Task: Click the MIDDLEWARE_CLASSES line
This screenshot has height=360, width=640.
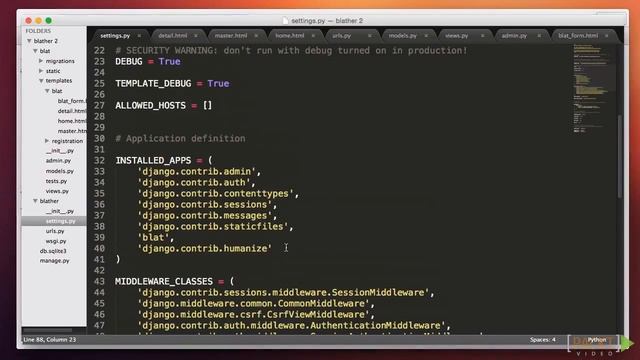Action: pos(175,282)
